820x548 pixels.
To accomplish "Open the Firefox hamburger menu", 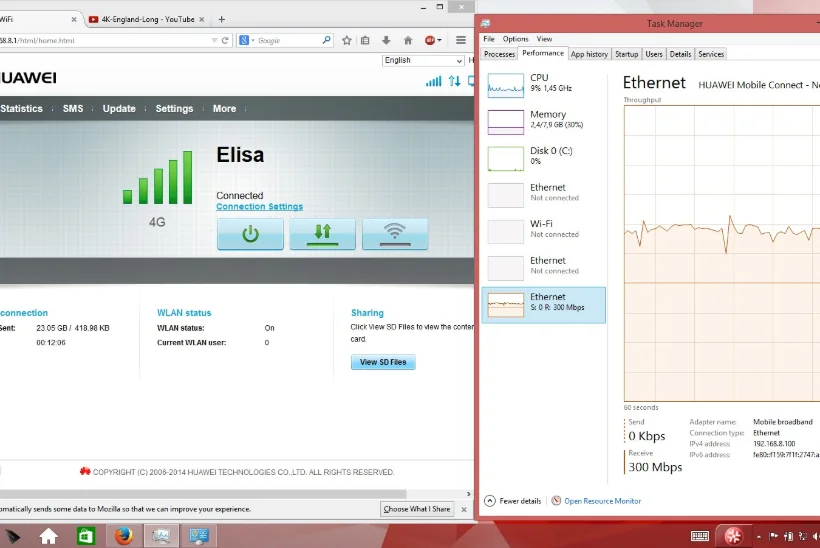I will (461, 40).
